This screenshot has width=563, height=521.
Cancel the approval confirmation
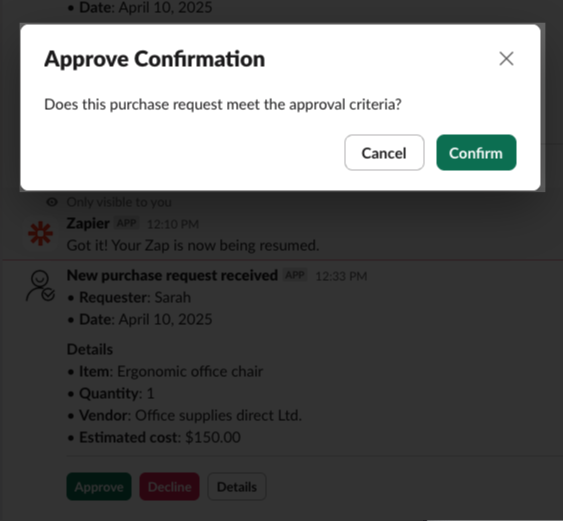(384, 153)
